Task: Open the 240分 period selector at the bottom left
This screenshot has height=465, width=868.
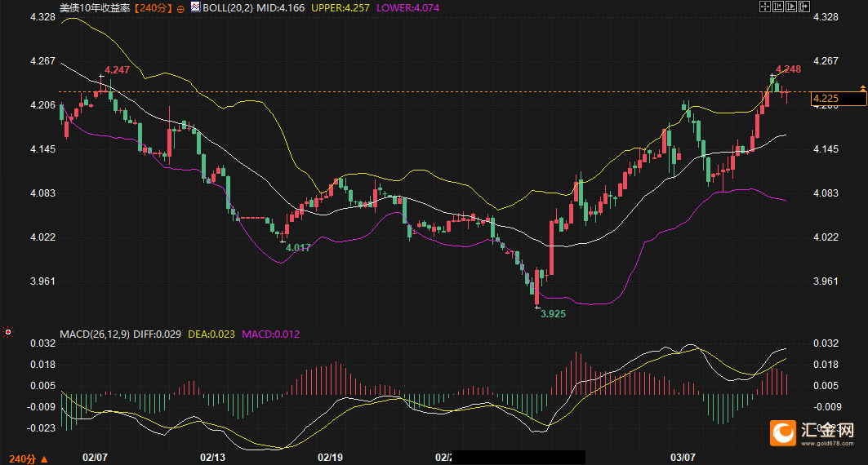Action: [29, 459]
